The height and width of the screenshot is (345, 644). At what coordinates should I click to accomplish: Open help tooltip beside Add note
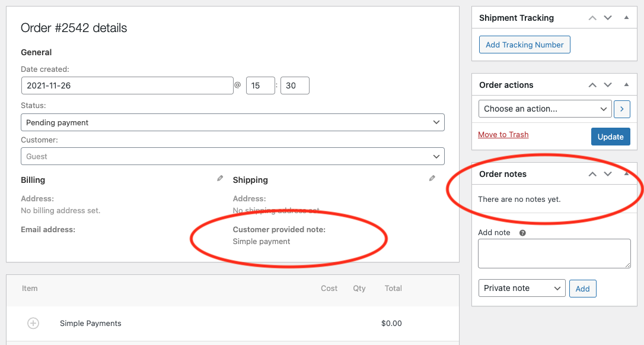pos(522,233)
